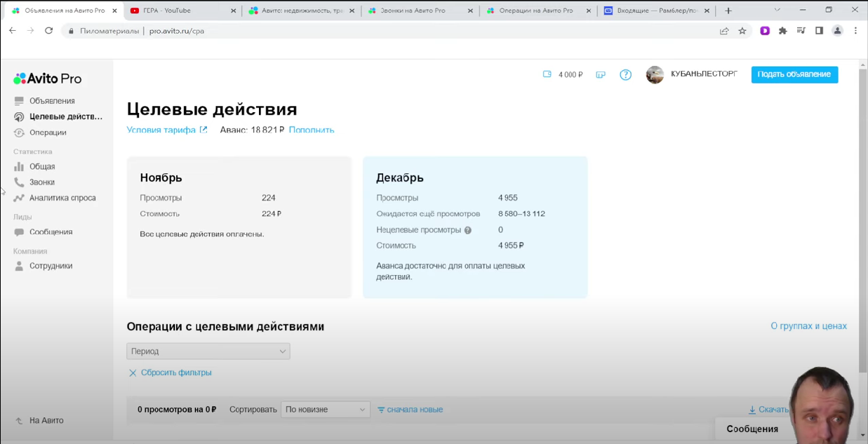Open browser extensions puzzle icon
The image size is (868, 444).
783,31
